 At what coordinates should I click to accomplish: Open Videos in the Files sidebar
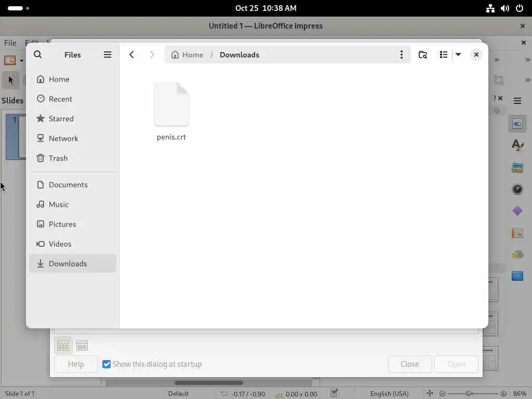pos(73,244)
